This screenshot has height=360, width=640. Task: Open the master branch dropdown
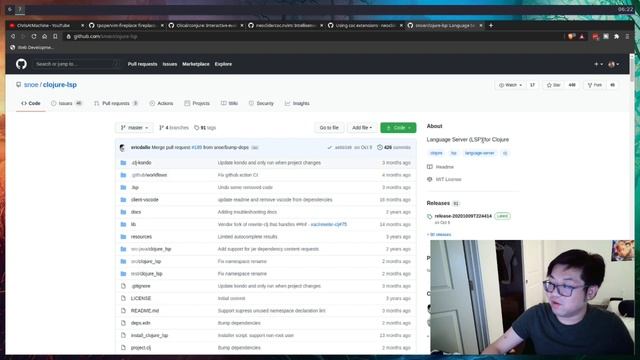[x=134, y=128]
